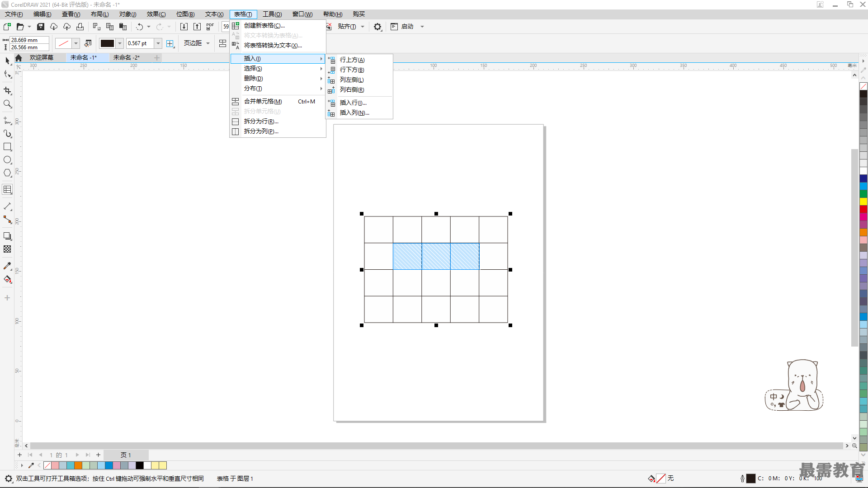Select the Drop Shadow tool
Image resolution: width=868 pixels, height=488 pixels.
coord(7,236)
